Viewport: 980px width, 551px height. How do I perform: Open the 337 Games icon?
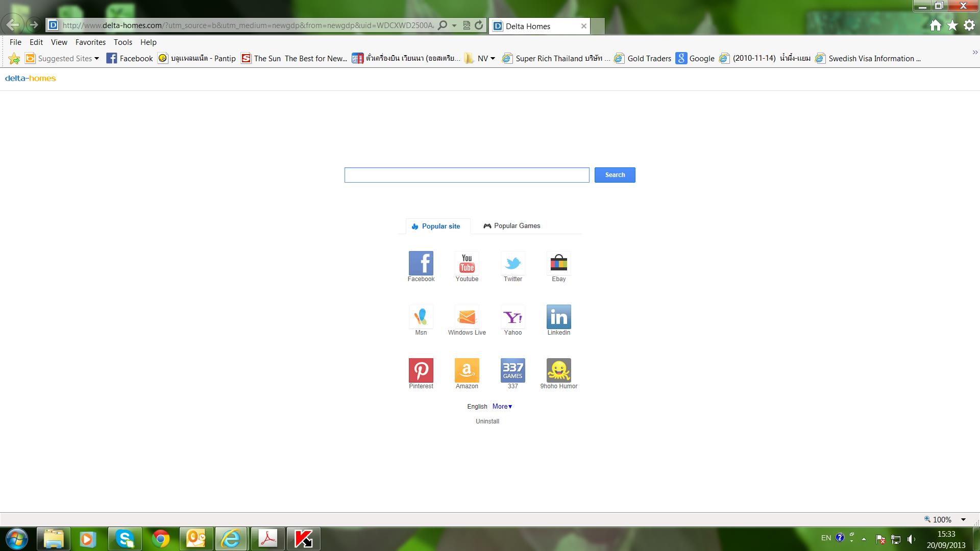coord(513,370)
